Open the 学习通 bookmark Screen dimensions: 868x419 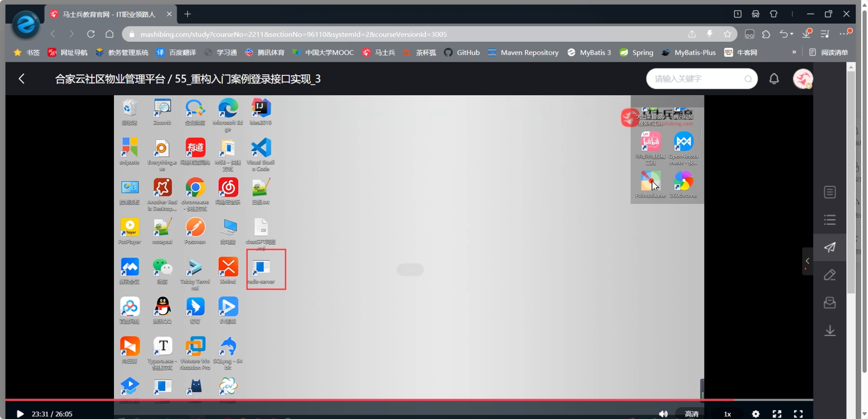tap(221, 52)
